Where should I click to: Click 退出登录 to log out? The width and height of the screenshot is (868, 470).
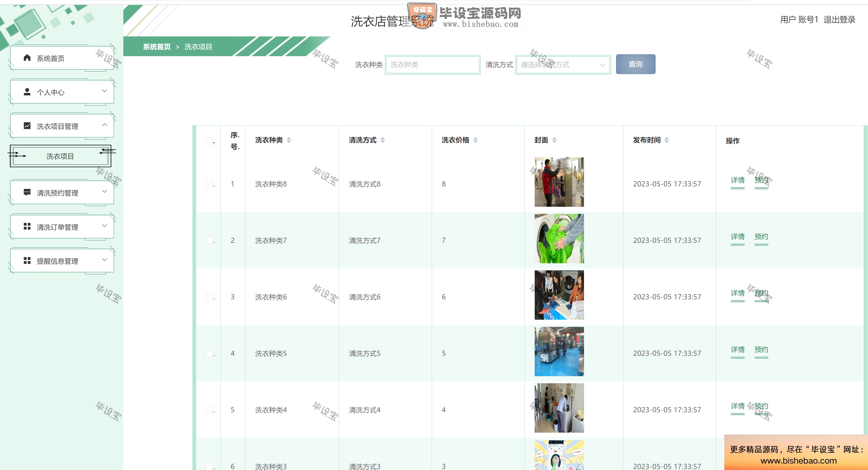(839, 19)
